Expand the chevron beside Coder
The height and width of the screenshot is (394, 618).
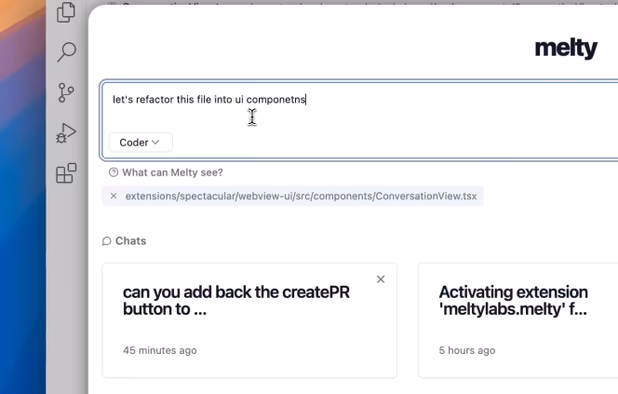tap(156, 142)
